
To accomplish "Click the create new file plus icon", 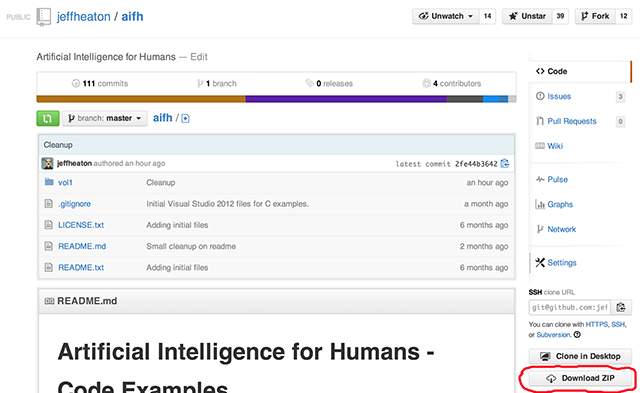I will (x=185, y=118).
